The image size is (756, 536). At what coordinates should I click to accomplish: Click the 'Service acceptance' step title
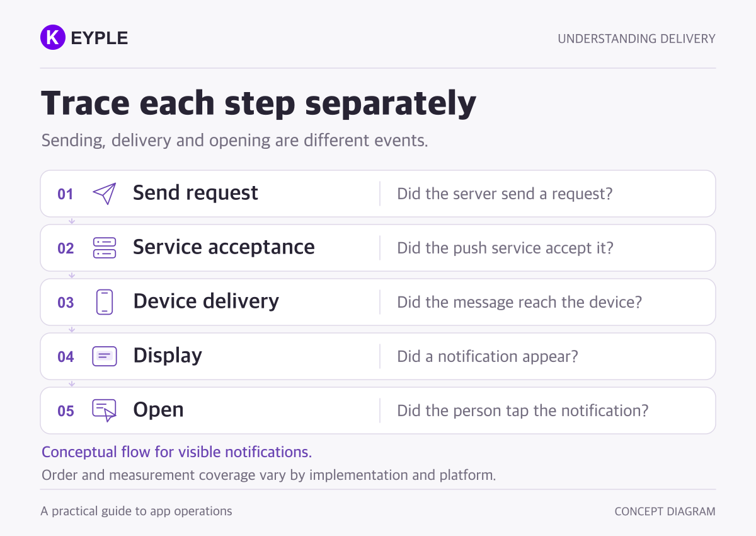(x=224, y=247)
